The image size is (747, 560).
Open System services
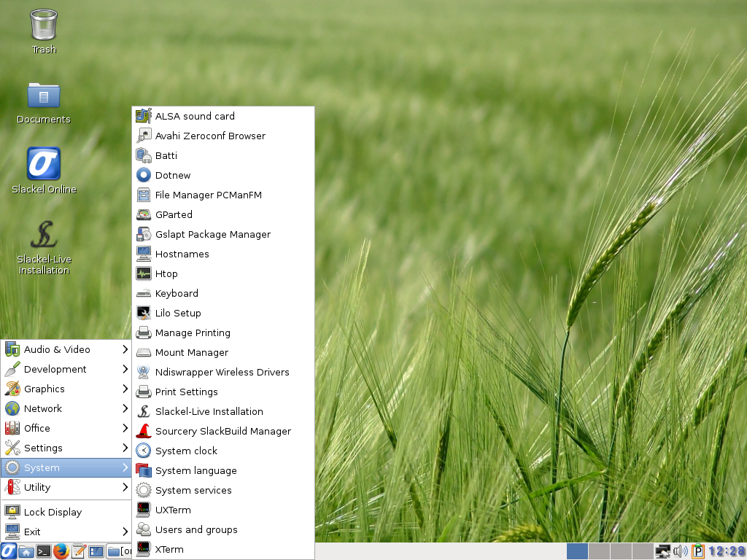[x=223, y=490]
